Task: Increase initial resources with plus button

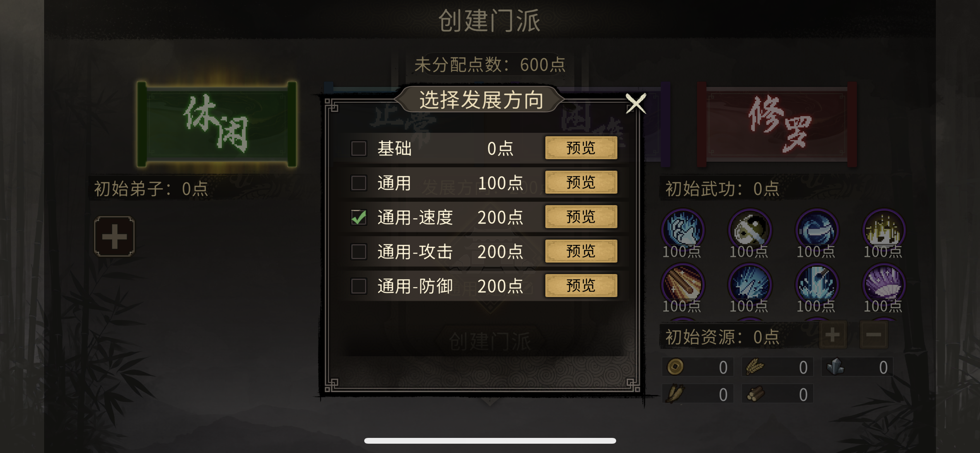Action: pos(833,335)
